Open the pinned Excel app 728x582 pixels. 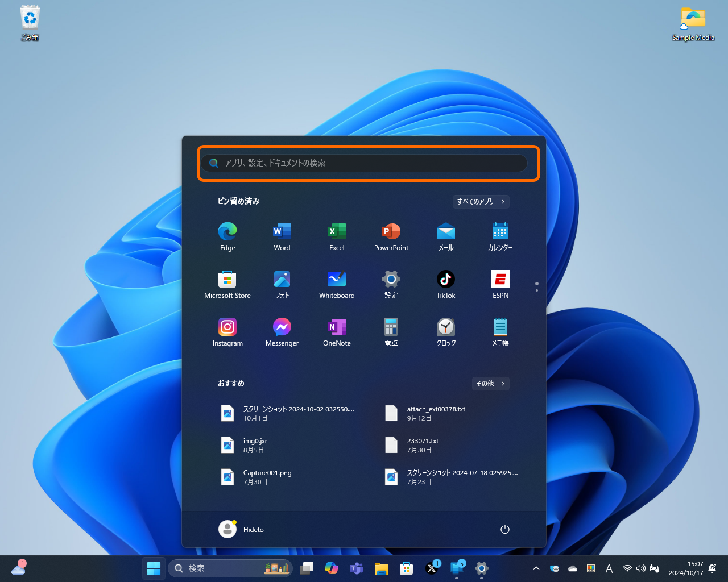337,236
